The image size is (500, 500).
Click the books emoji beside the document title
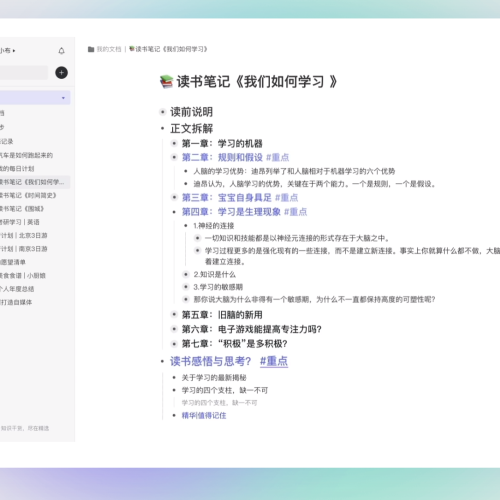(x=166, y=82)
